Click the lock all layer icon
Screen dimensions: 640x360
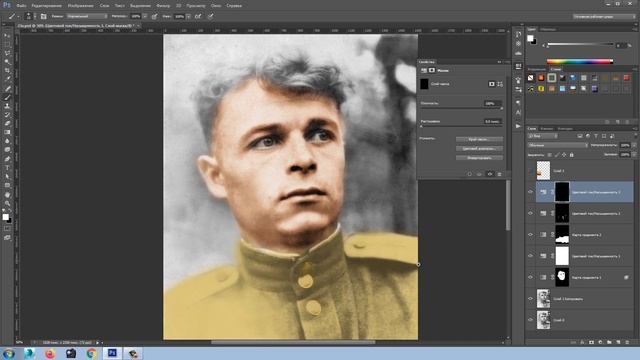click(571, 155)
